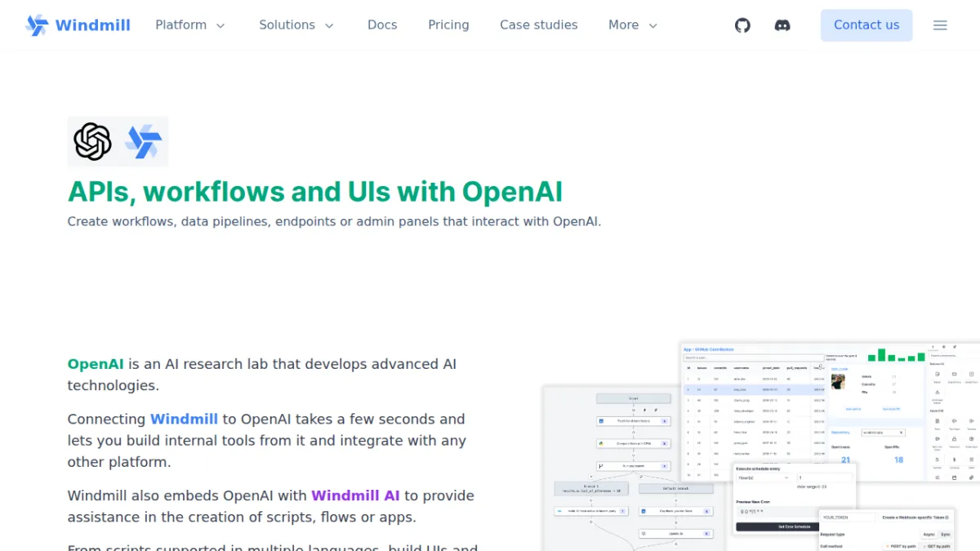980x551 pixels.
Task: Click the Windmill logo icon in navbar
Action: [x=37, y=25]
